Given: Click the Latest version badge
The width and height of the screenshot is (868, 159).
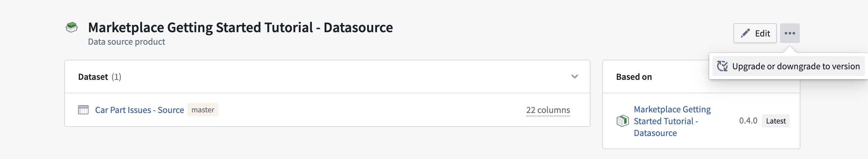Looking at the screenshot, I should click(x=776, y=121).
